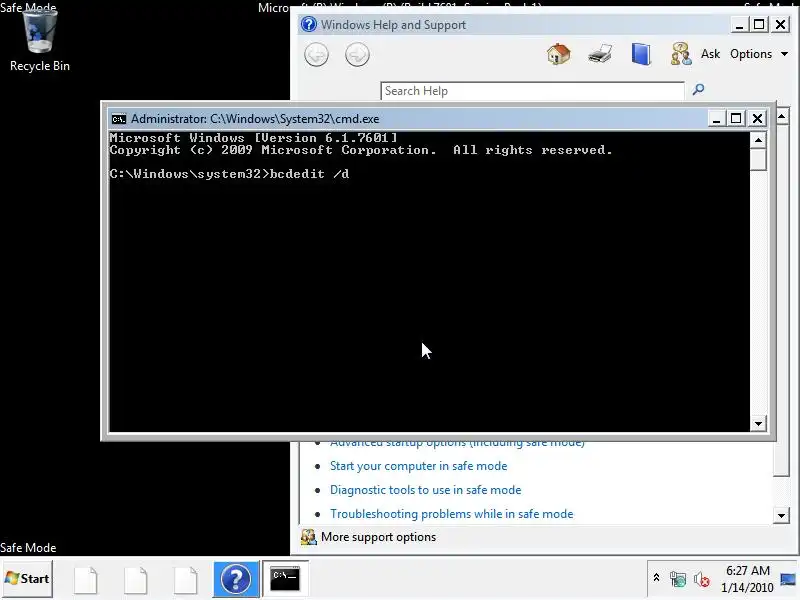The height and width of the screenshot is (600, 800).
Task: Maximize the Administrator cmd.exe window
Action: point(736,118)
